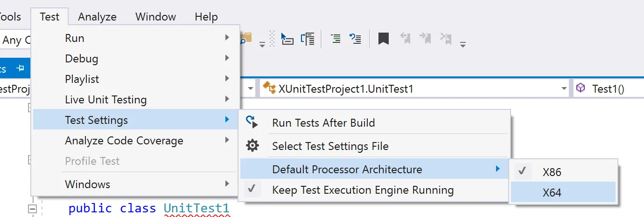Open the Analyze menu
Screen dimensions: 644x217
97,17
